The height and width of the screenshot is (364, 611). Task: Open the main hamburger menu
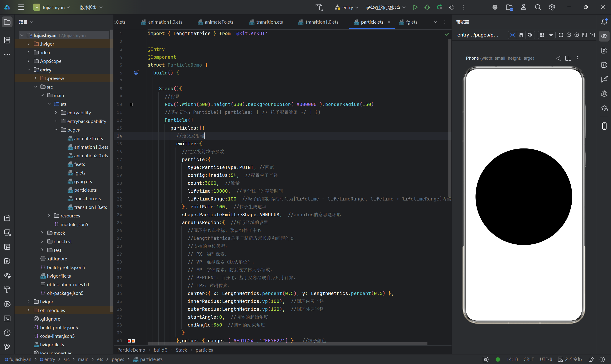pos(21,7)
